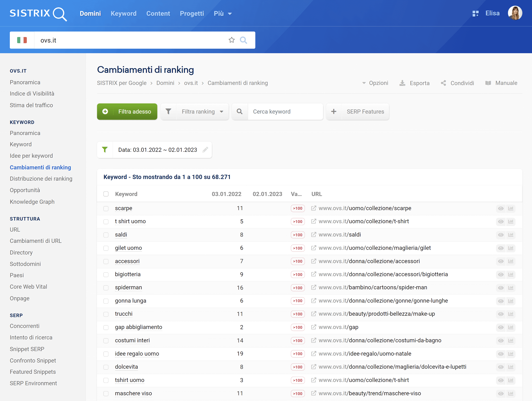Click Esporta to download the table
This screenshot has width=532, height=401.
(414, 83)
